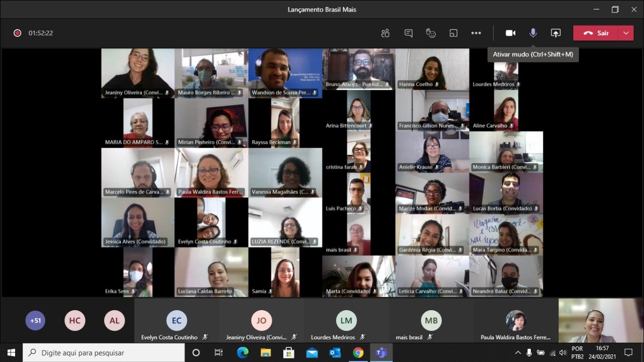The height and width of the screenshot is (362, 644).
Task: Show participants panel in meeting toolbar
Action: (385, 33)
